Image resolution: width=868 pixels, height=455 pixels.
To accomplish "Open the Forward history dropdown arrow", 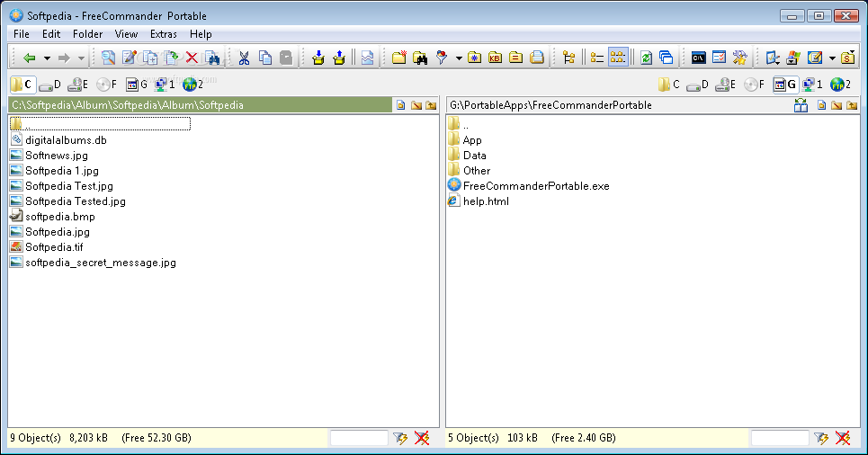I will 81,58.
